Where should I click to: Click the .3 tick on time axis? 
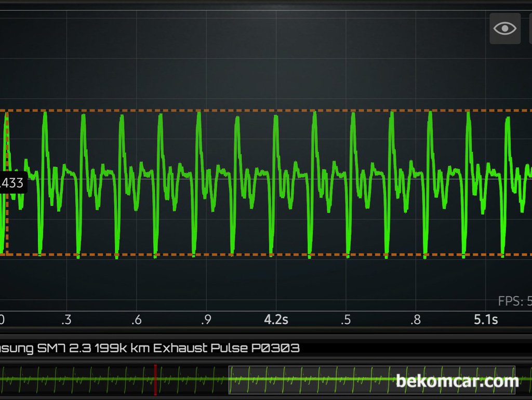coord(66,319)
